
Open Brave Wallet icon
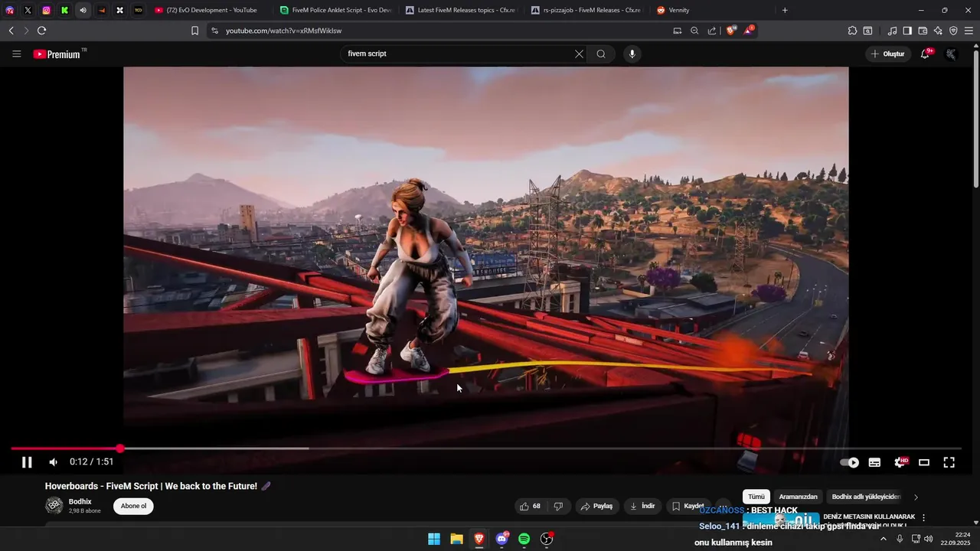click(x=923, y=31)
